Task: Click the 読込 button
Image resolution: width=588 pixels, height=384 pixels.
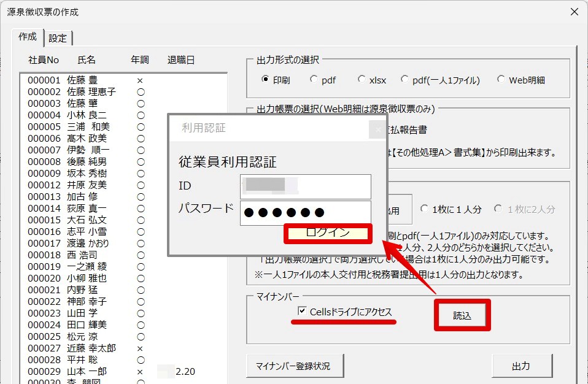Action: [x=462, y=315]
